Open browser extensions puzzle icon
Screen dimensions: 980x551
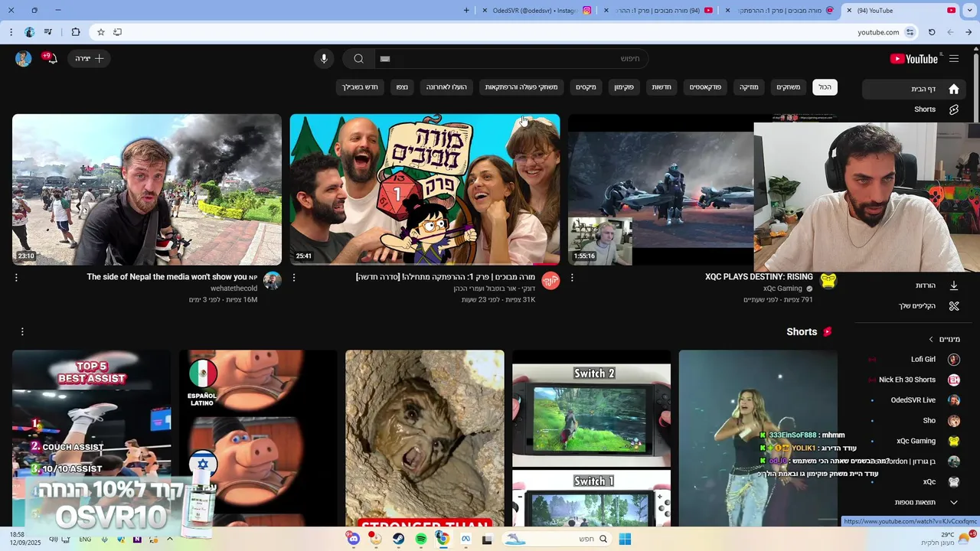[x=75, y=32]
